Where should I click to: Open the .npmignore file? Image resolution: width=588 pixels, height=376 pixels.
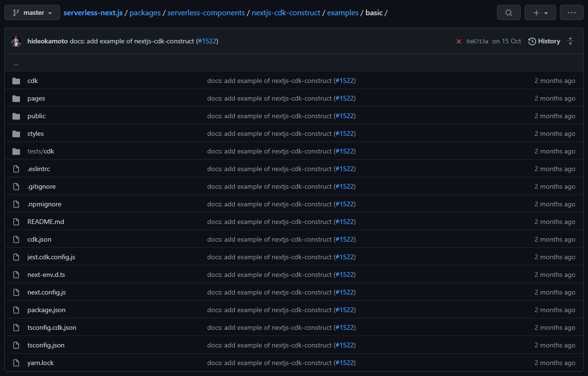pos(44,204)
